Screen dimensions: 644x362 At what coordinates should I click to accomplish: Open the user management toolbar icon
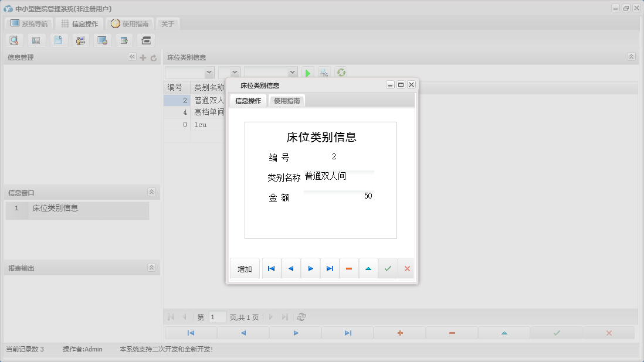(x=80, y=40)
